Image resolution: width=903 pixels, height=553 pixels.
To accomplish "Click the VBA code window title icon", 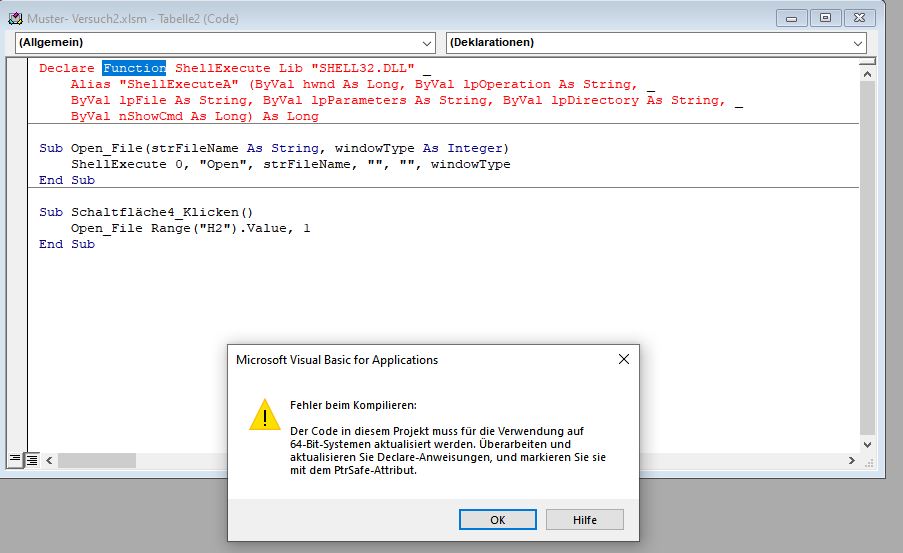I will point(15,18).
